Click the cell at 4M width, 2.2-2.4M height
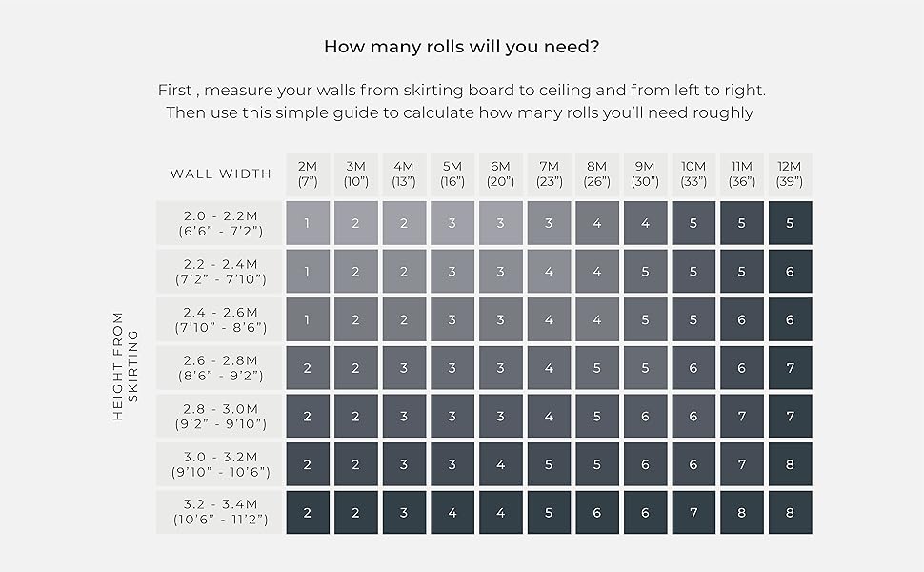Image resolution: width=924 pixels, height=572 pixels. 404,272
